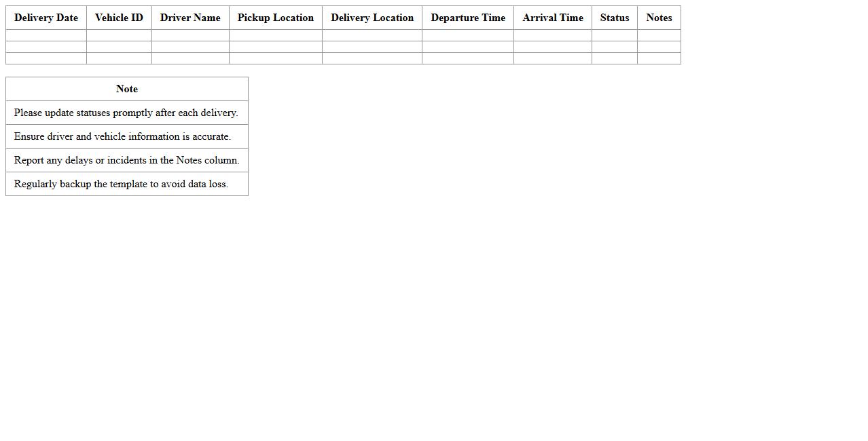Select the Delivery Location column header
The height and width of the screenshot is (441, 868).
click(x=372, y=18)
